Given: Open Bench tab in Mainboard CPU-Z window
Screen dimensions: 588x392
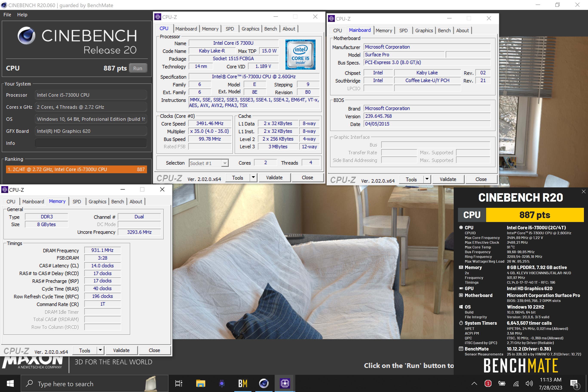Looking at the screenshot, I should pos(444,31).
